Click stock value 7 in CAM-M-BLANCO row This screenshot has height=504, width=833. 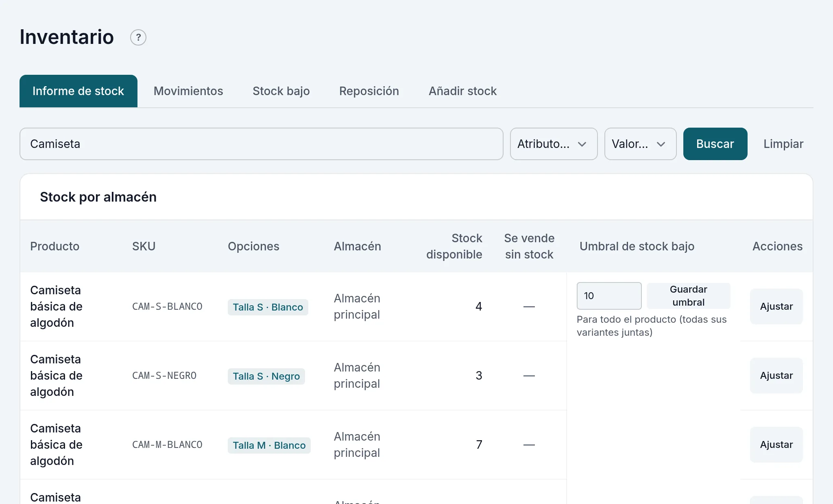click(479, 445)
